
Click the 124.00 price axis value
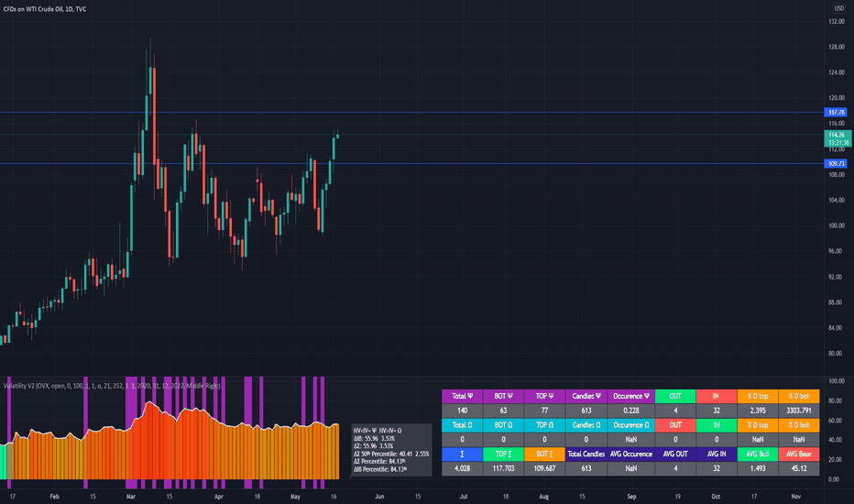(x=836, y=72)
